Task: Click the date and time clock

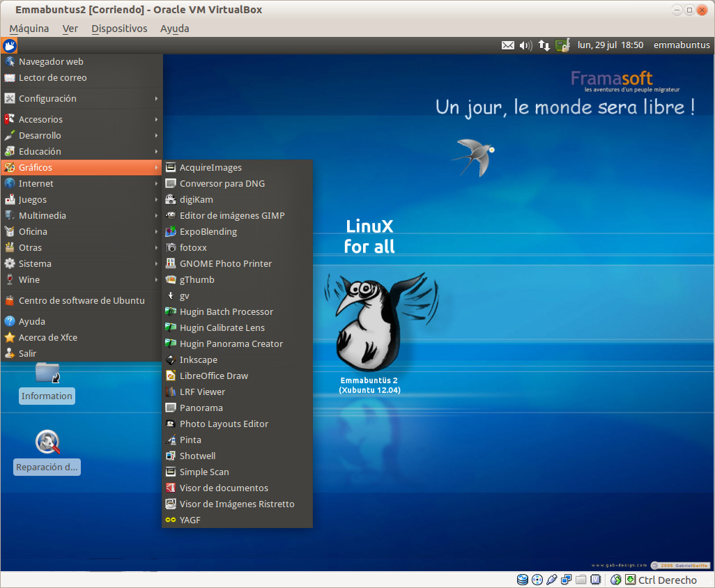Action: (x=610, y=45)
